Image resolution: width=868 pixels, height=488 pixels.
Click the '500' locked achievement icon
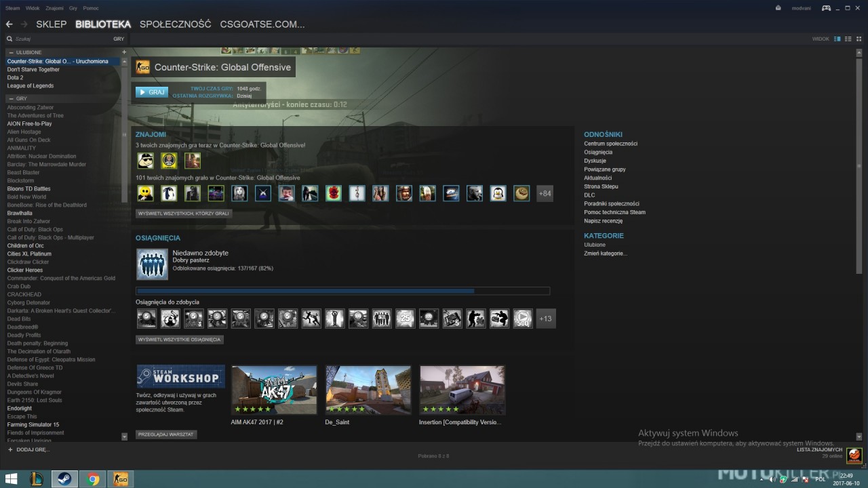[522, 319]
